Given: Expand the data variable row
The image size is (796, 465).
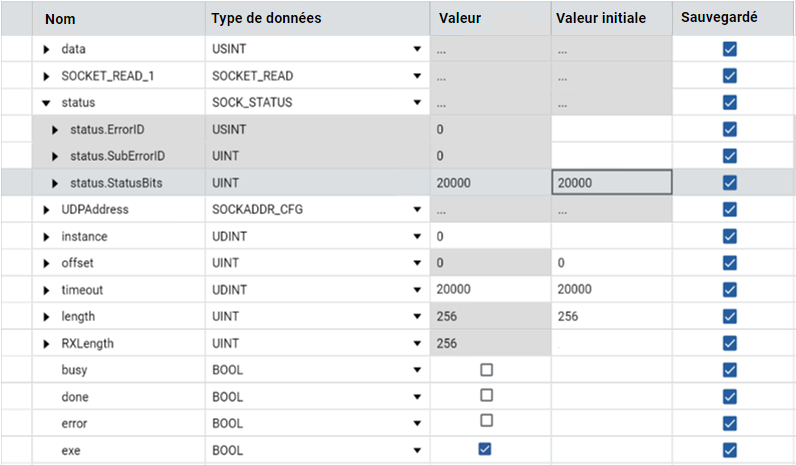Looking at the screenshot, I should 46,49.
